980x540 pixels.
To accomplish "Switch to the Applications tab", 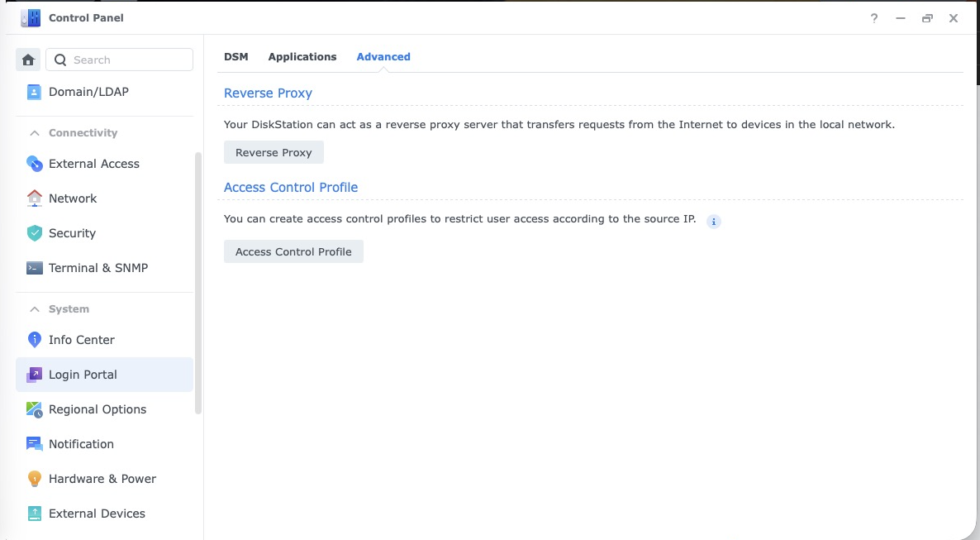I will [302, 57].
